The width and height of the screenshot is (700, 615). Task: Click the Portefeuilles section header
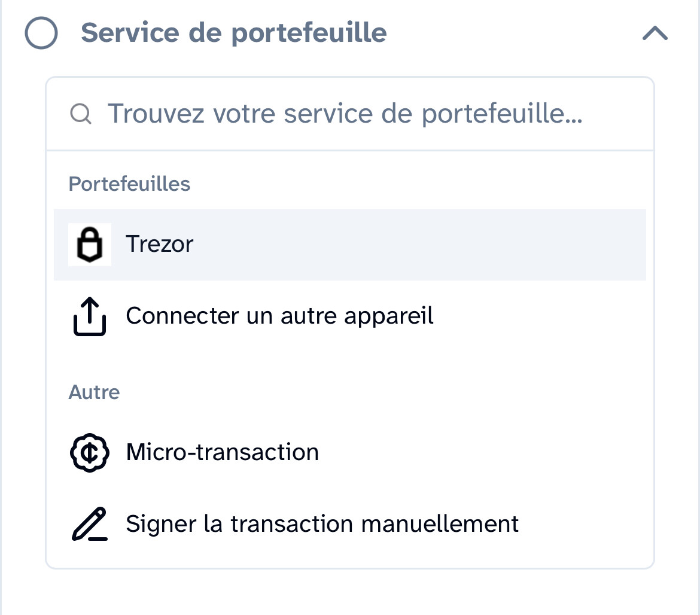129,184
